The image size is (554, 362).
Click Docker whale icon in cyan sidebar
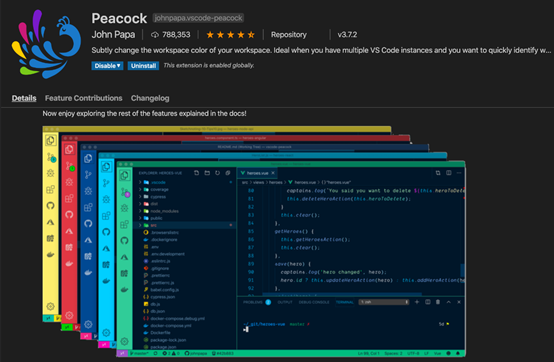106,281
